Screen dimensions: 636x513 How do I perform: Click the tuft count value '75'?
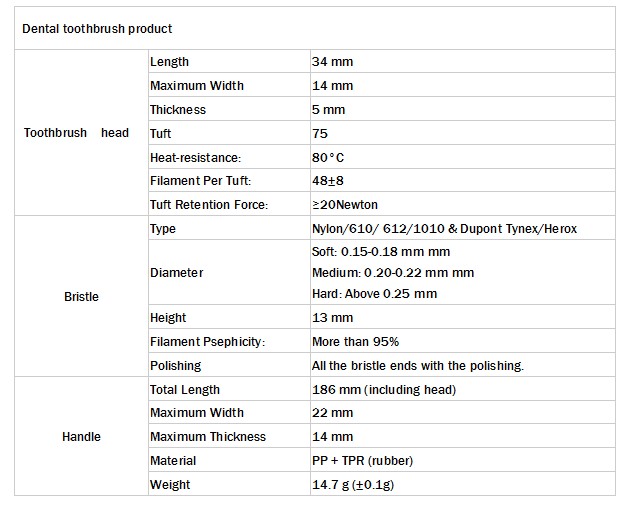pyautogui.click(x=320, y=134)
